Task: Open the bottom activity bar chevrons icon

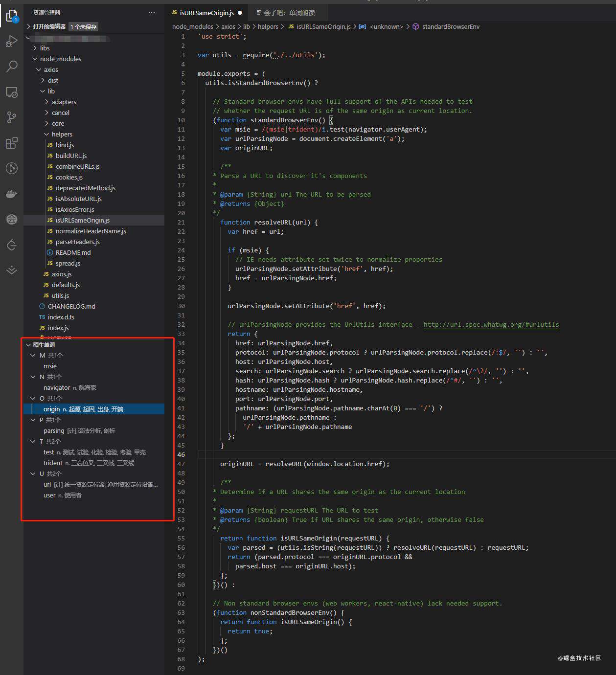Action: (12, 270)
